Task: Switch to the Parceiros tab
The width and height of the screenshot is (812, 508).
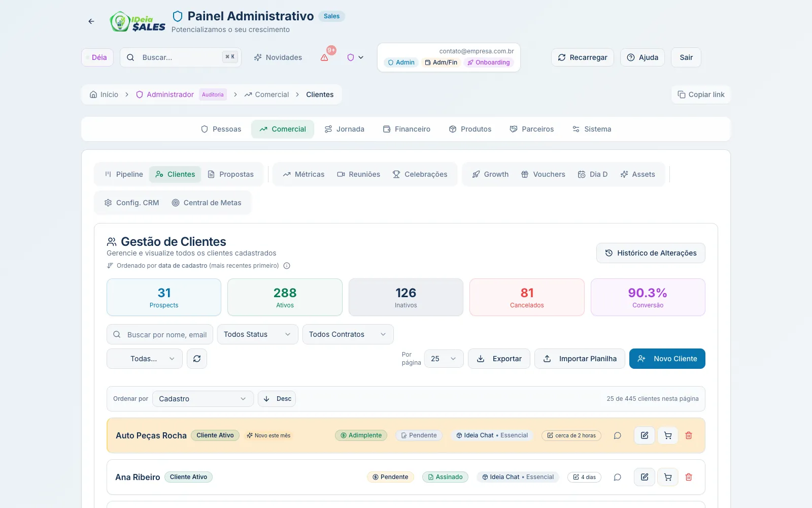Action: (532, 129)
